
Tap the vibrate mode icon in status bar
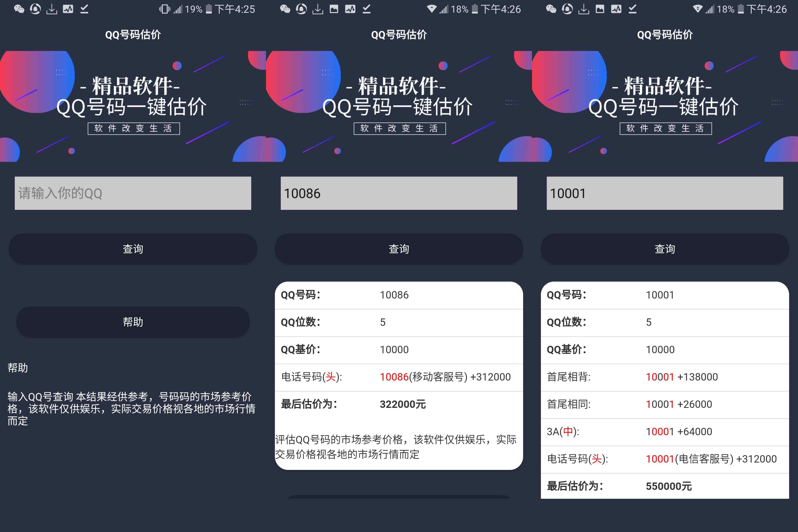click(165, 9)
